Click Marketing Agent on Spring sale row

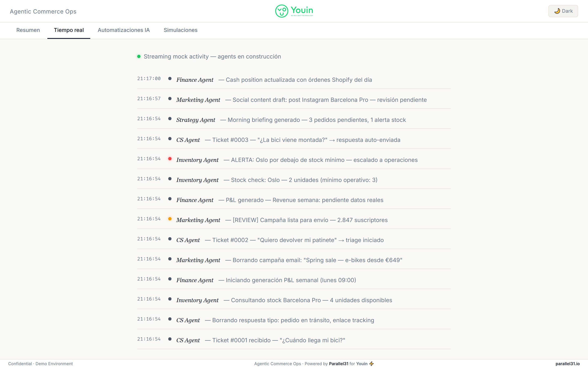point(198,260)
